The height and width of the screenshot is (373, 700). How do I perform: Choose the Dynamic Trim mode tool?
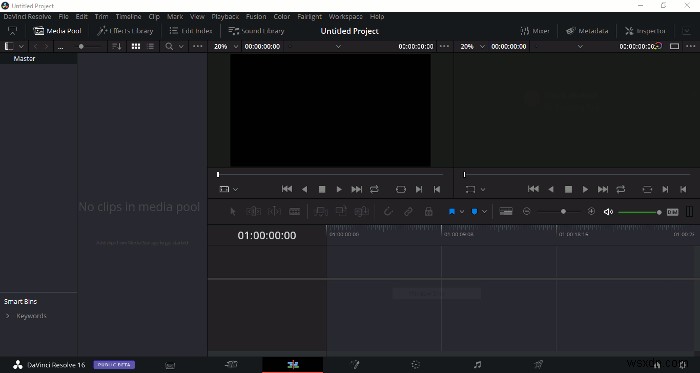[274, 211]
